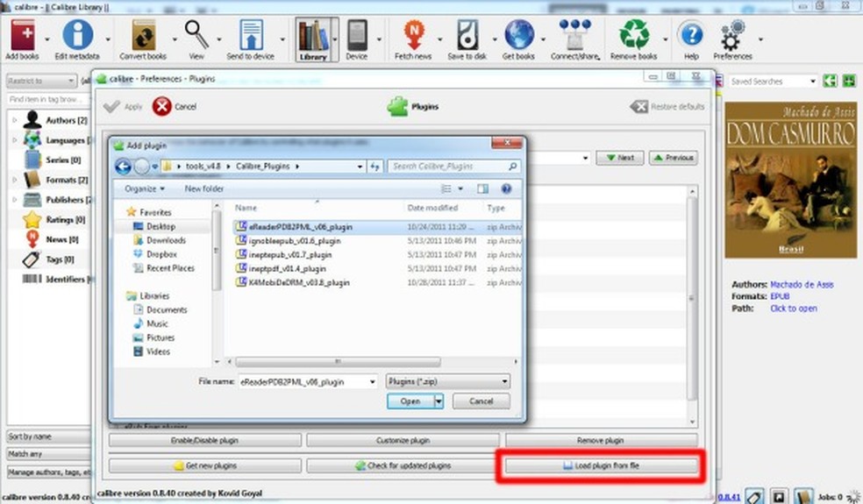Open Get books globe icon

[518, 35]
